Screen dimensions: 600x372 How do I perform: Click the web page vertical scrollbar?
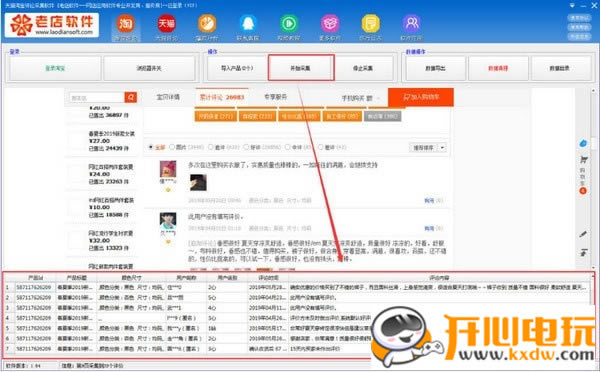pos(594,178)
